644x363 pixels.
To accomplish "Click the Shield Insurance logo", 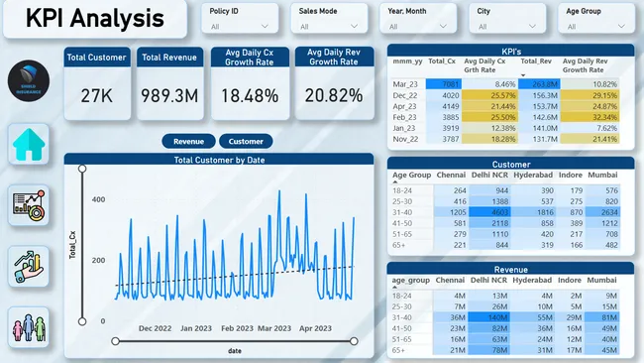I will [x=29, y=81].
